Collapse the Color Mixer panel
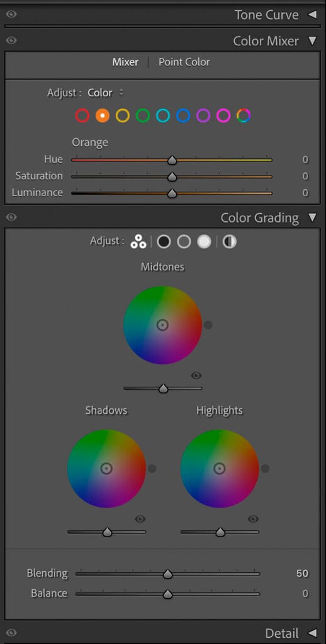 (x=312, y=41)
